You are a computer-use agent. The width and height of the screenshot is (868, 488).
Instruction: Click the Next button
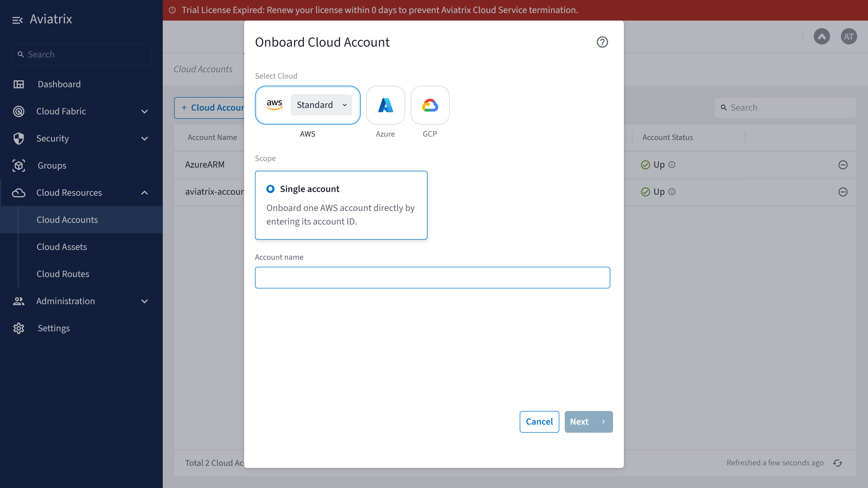point(588,422)
